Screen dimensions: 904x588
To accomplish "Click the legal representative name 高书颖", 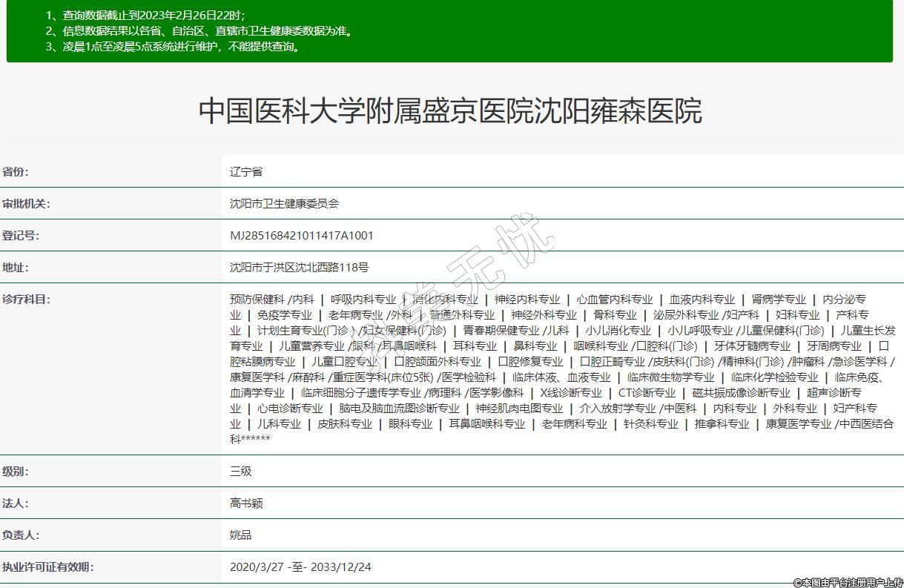I will 246,503.
